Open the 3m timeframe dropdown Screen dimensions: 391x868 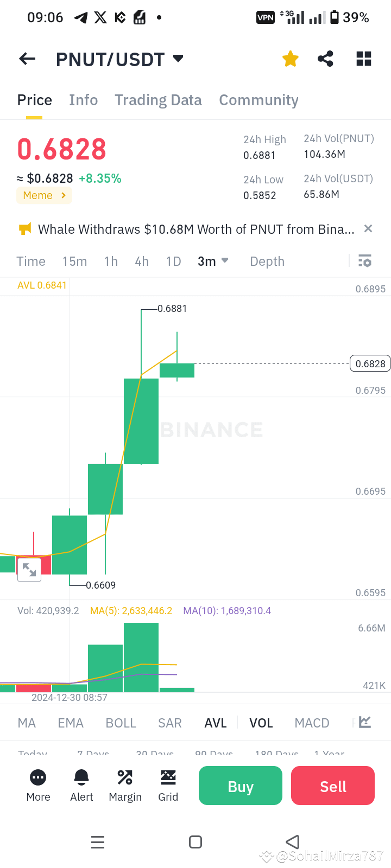tap(212, 261)
